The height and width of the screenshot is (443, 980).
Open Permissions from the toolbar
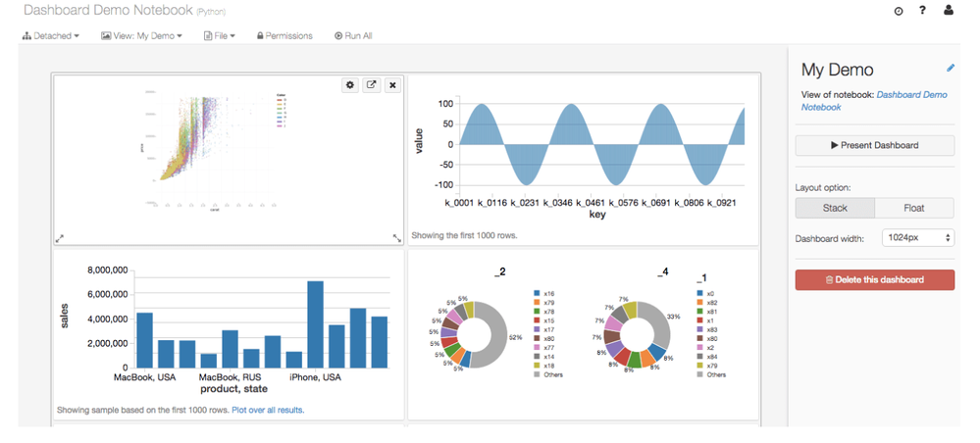pos(284,36)
